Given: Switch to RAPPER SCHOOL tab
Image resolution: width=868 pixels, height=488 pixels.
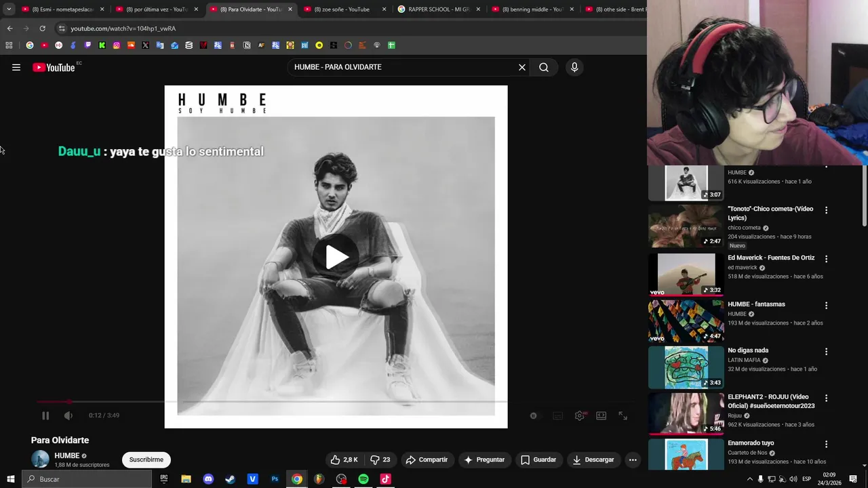Looking at the screenshot, I should (437, 9).
